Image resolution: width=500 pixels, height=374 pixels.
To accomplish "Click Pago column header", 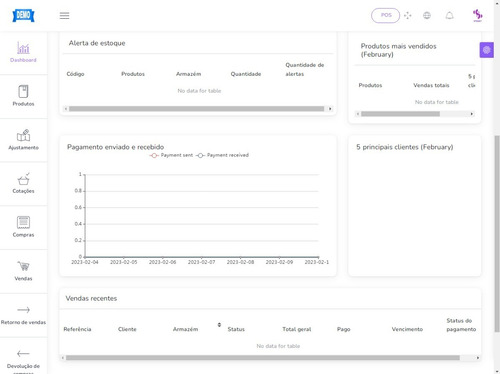I will [344, 329].
